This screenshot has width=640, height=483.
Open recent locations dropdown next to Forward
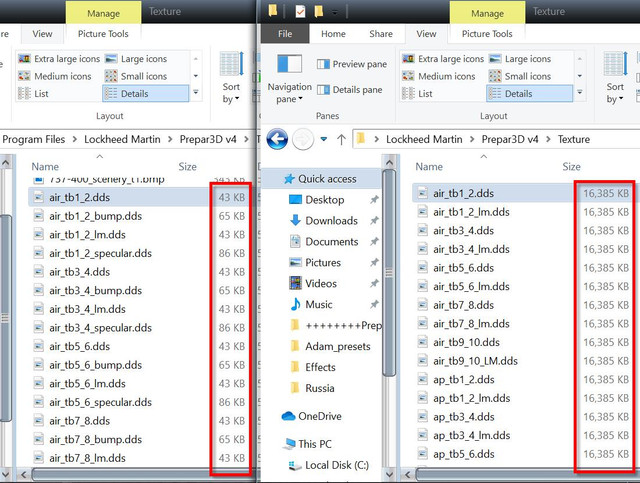pyautogui.click(x=324, y=139)
